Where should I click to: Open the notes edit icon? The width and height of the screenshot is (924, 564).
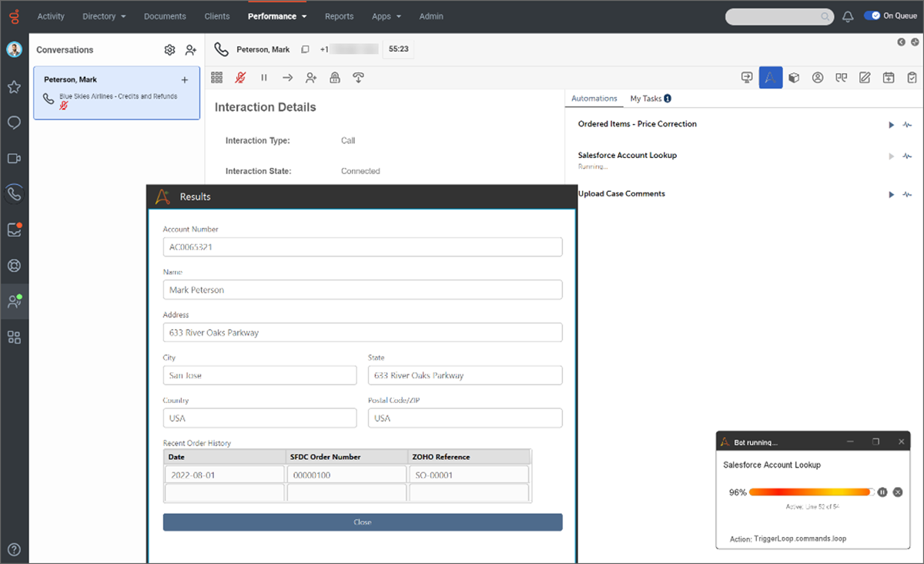(x=865, y=77)
